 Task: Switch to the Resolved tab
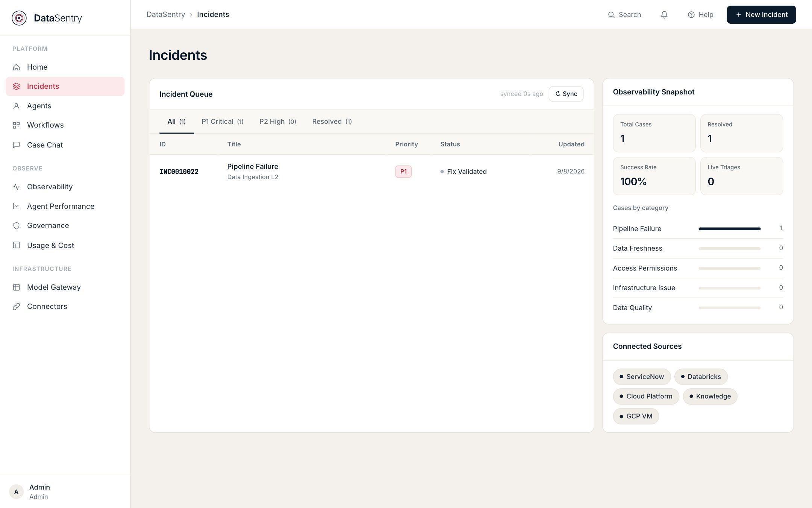[x=332, y=122]
